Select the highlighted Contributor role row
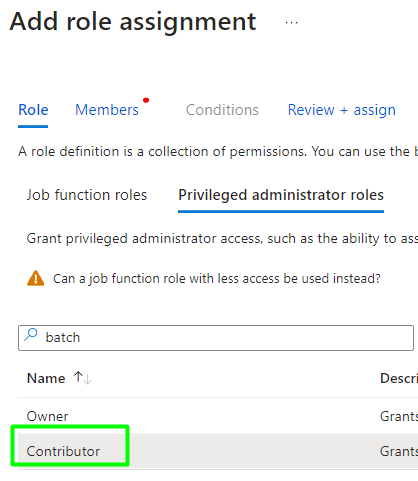Image resolution: width=418 pixels, height=481 pixels. 218,451
